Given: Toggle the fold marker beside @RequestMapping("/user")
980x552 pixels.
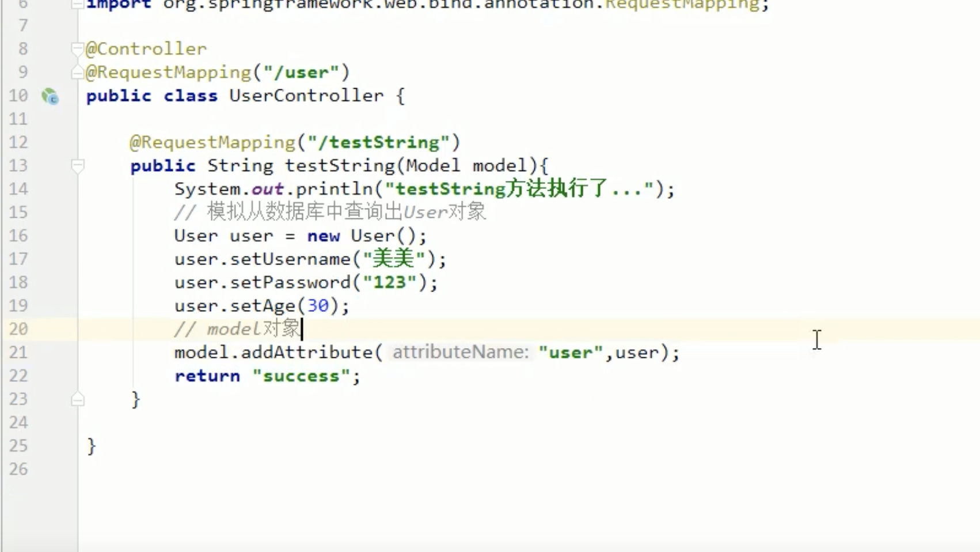Looking at the screenshot, I should click(78, 73).
